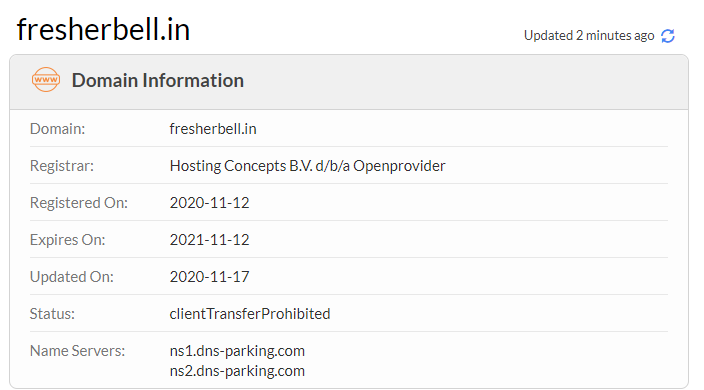704x390 pixels.
Task: Click the Updated On: field label
Action: (x=71, y=277)
